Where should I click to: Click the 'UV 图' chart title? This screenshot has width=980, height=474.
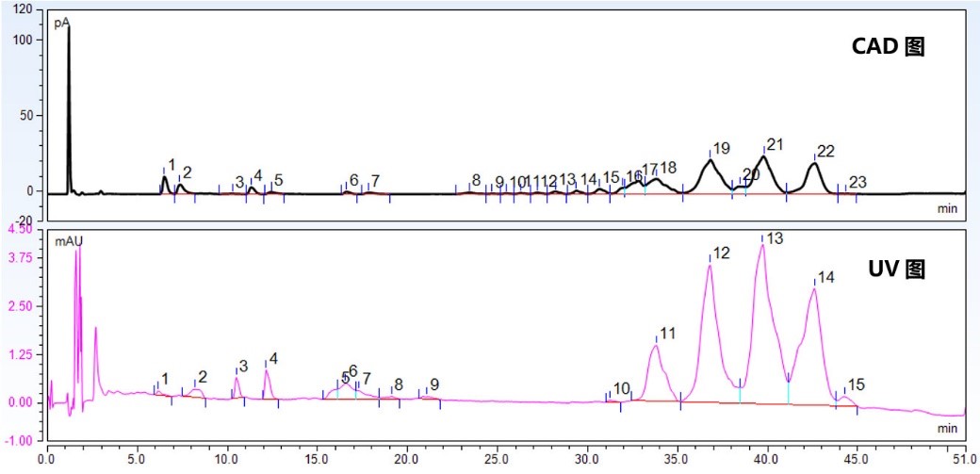[x=896, y=270]
